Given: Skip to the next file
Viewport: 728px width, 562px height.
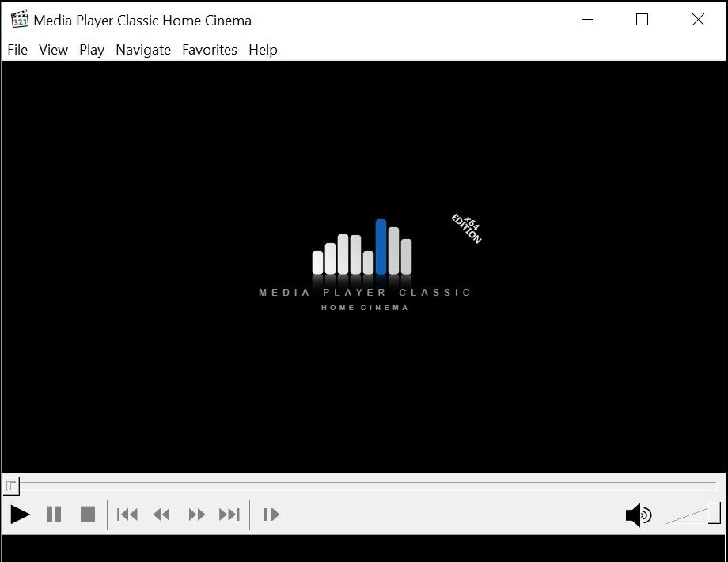Looking at the screenshot, I should [229, 515].
